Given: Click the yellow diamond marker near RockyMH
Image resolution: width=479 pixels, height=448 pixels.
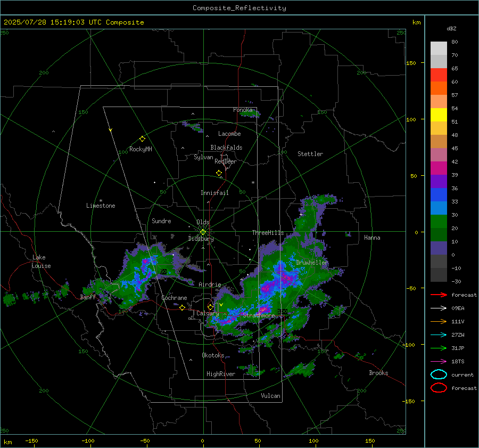Looking at the screenshot, I should point(142,139).
